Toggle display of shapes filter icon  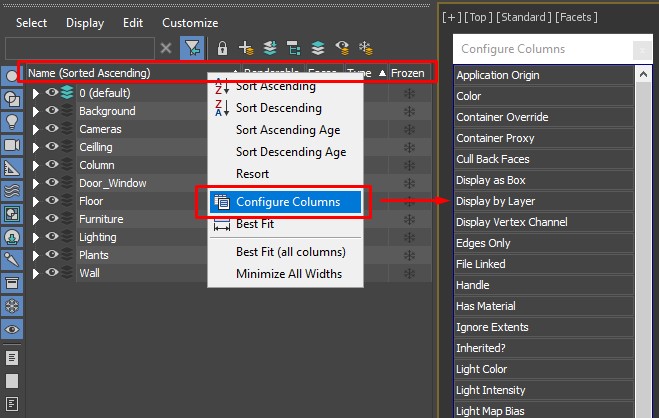pyautogui.click(x=12, y=98)
